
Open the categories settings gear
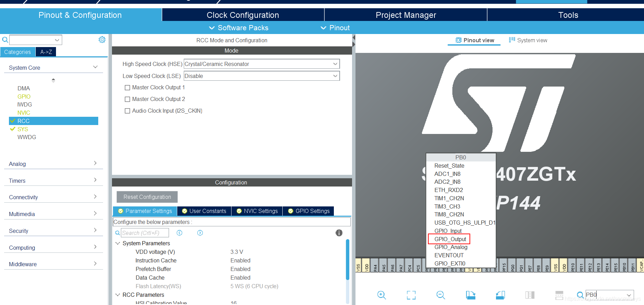click(102, 39)
